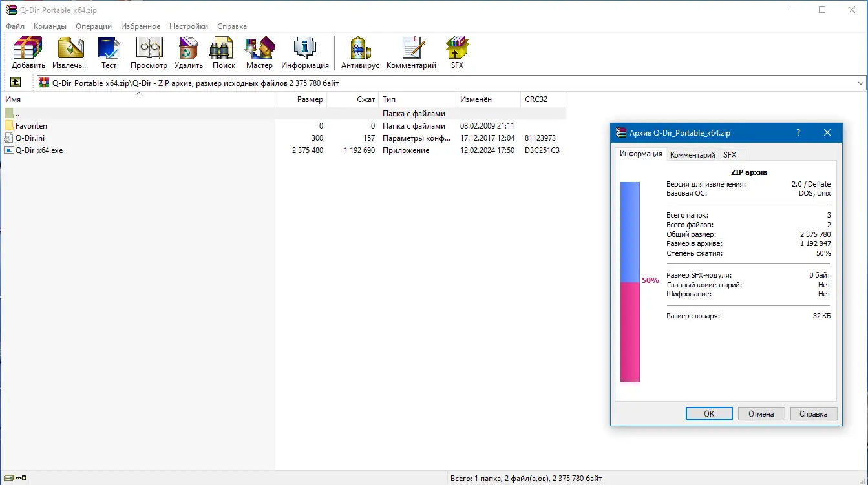Select the Q-Dir.ini file name

click(30, 138)
